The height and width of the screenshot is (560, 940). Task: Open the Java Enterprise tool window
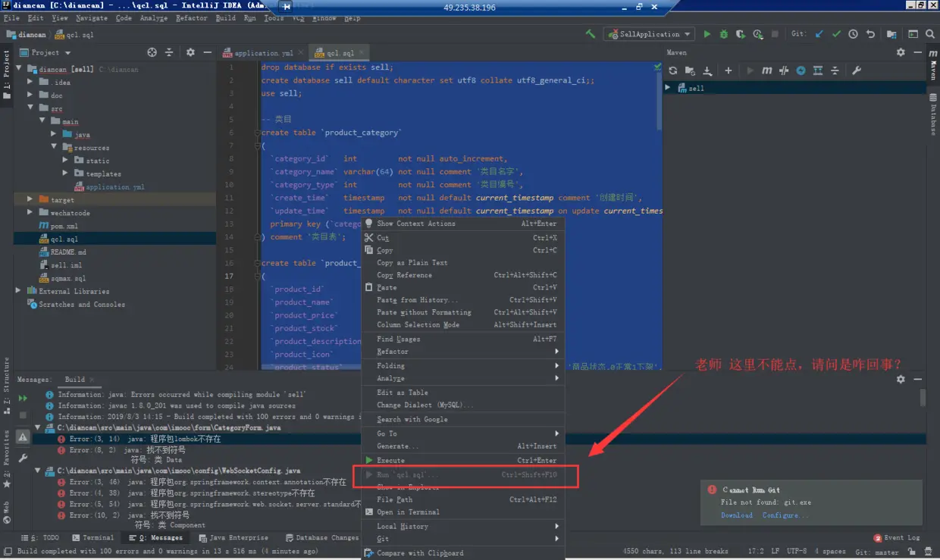tap(233, 537)
